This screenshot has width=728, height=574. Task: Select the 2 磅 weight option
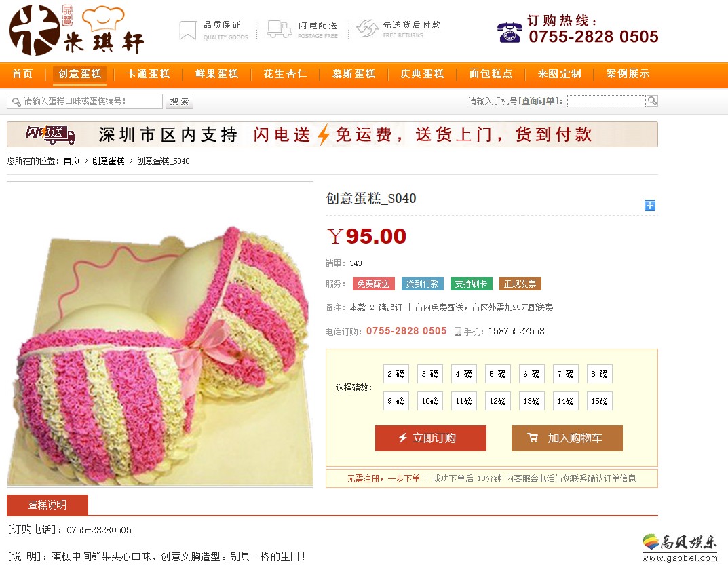(x=396, y=374)
